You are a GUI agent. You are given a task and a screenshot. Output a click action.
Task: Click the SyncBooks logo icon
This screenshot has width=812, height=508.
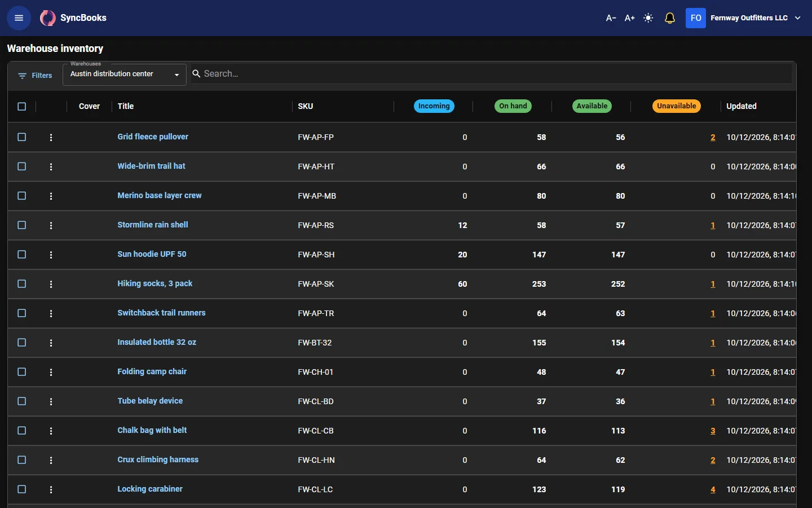point(48,18)
